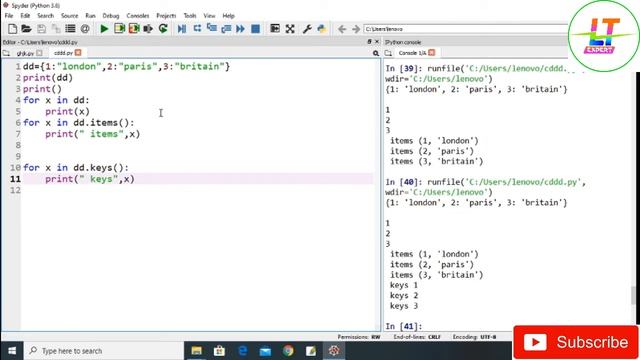Close the cddd.py tab
The height and width of the screenshot is (360, 640).
point(78,53)
